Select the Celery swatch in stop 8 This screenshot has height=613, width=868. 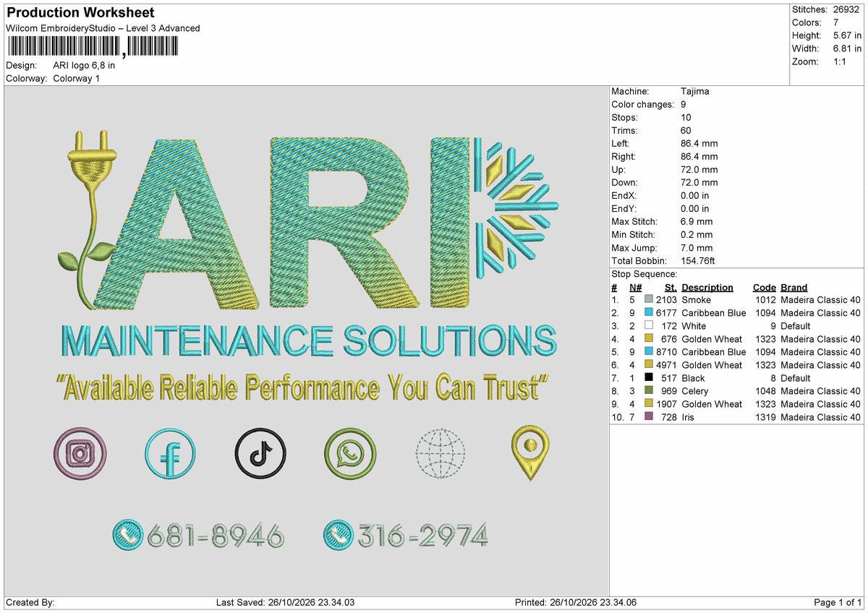click(x=649, y=391)
